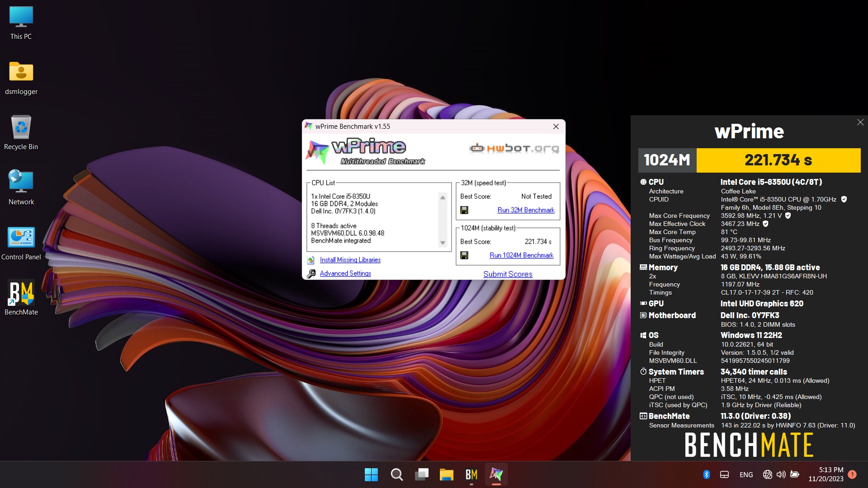Click the save icon in 32M speed test

tap(464, 210)
